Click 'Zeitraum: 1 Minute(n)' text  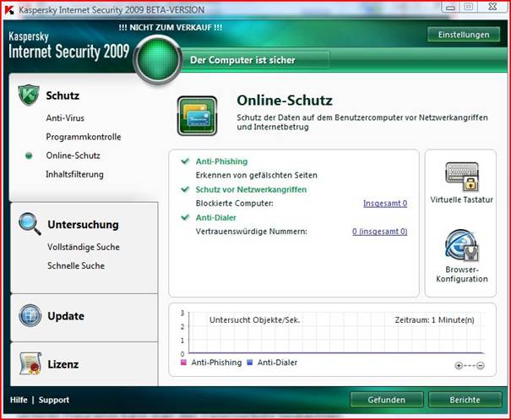[x=434, y=320]
